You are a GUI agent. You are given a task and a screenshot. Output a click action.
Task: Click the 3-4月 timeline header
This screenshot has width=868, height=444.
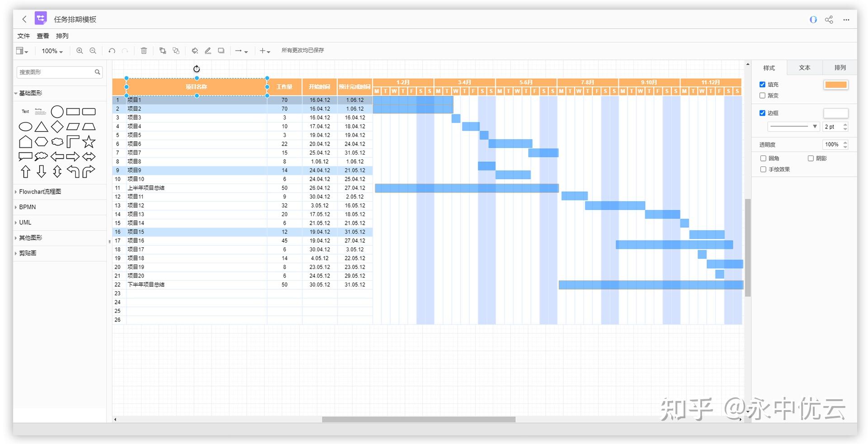(464, 82)
